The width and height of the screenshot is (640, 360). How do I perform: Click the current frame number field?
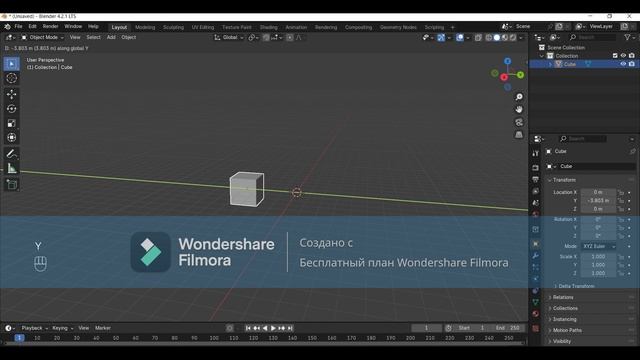pos(427,328)
